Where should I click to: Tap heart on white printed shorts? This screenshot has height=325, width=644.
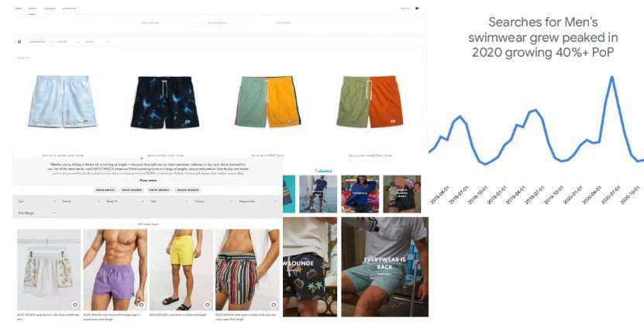coord(75,305)
